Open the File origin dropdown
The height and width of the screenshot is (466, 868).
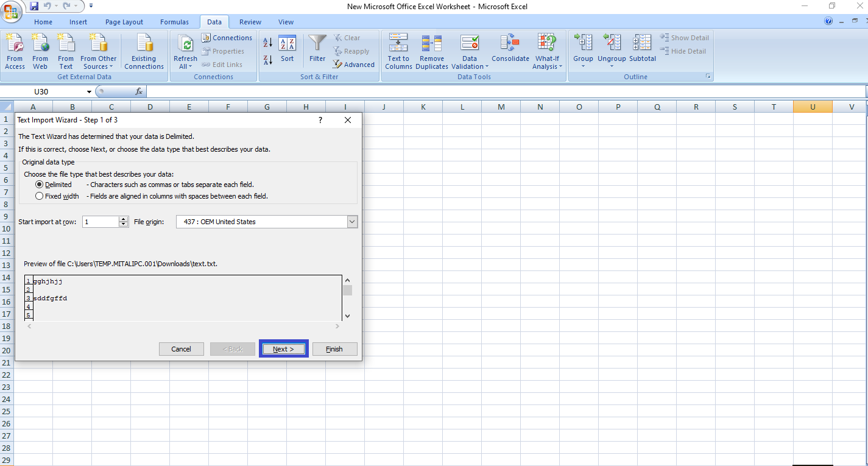[x=352, y=222]
